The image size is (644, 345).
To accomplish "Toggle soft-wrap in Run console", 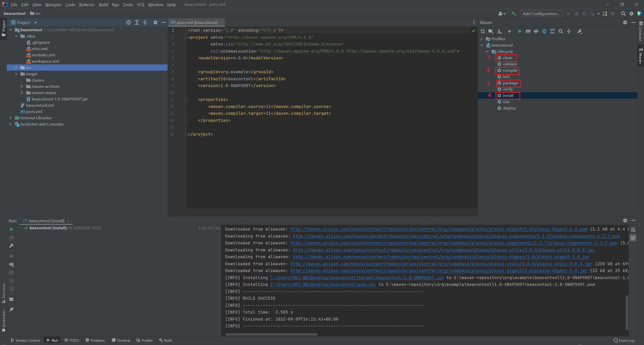I will point(633,229).
